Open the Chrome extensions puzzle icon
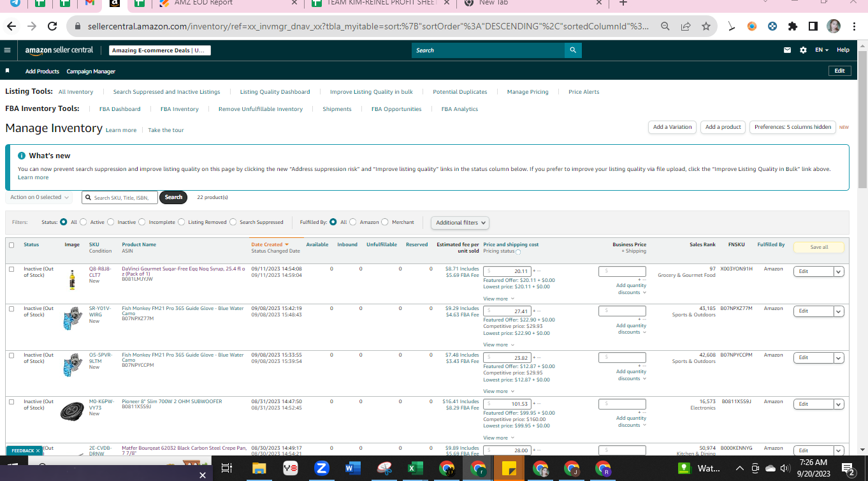This screenshot has width=868, height=481. point(793,26)
